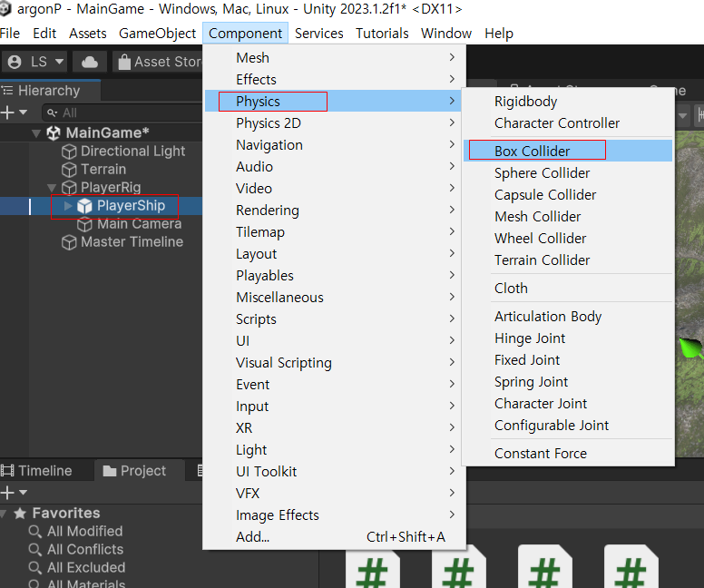Open the Project create plus dropdown
Screen dimensions: 704x588
coord(15,493)
